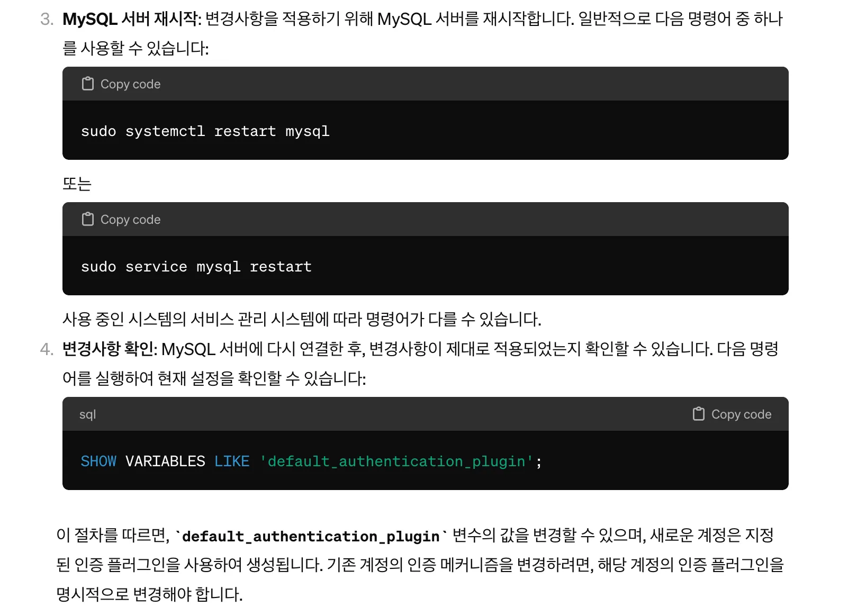Click the bold heading MySQL 서버 재시작
The height and width of the screenshot is (616, 848).
pyautogui.click(x=132, y=19)
